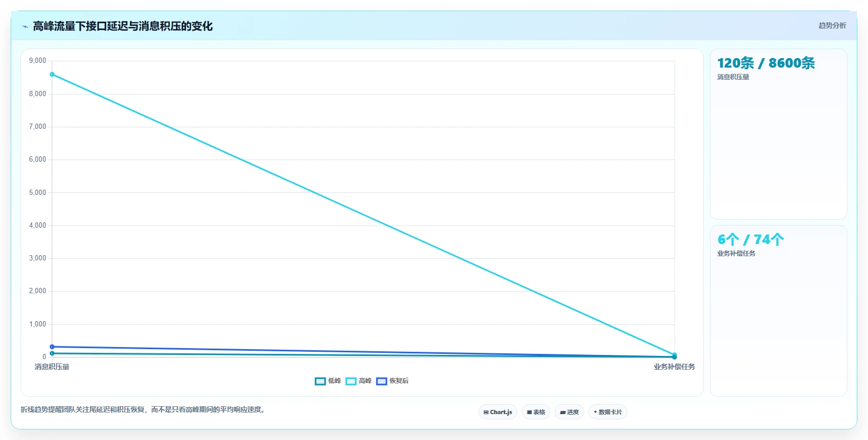The width and height of the screenshot is (868, 440).
Task: Toggle the 低峰 legend series
Action: pos(328,381)
